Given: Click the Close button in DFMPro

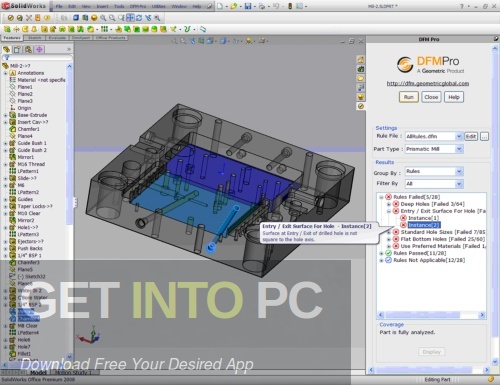Looking at the screenshot, I should point(431,97).
